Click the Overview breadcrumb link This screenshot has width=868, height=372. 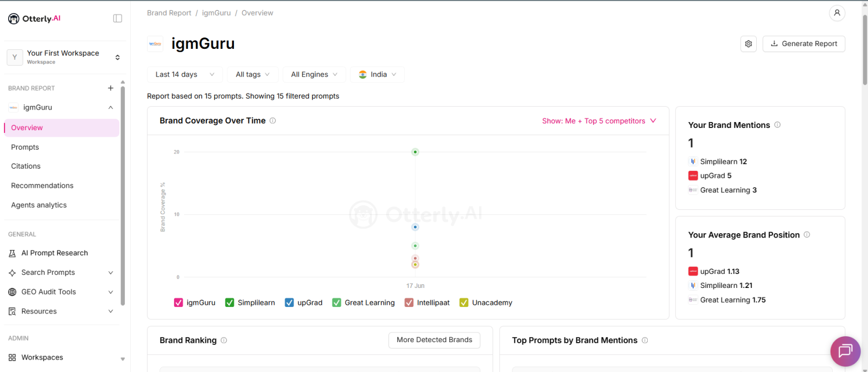pos(257,13)
